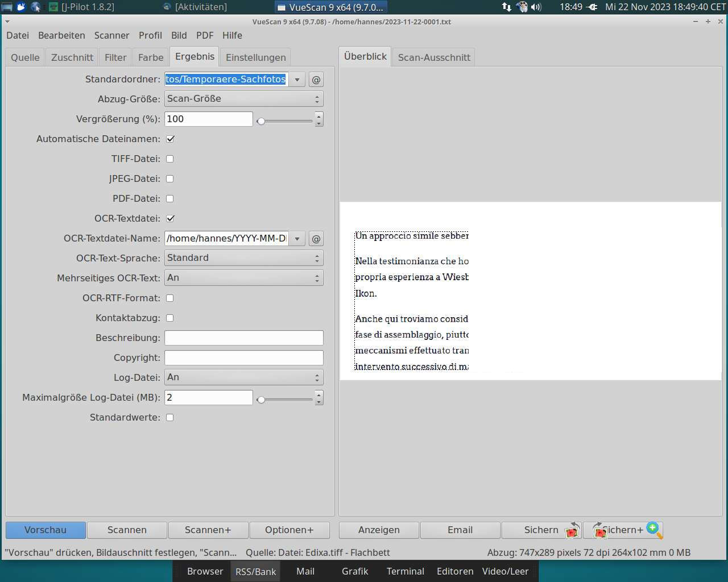Tick the PDF-Datei checkbox
Screen dimensions: 728x582
169,199
